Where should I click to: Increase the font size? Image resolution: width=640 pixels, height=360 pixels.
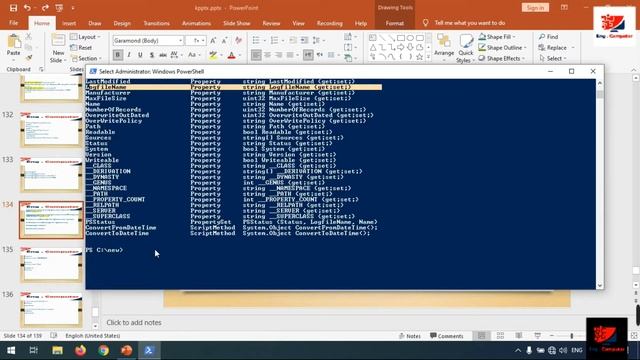[x=213, y=40]
